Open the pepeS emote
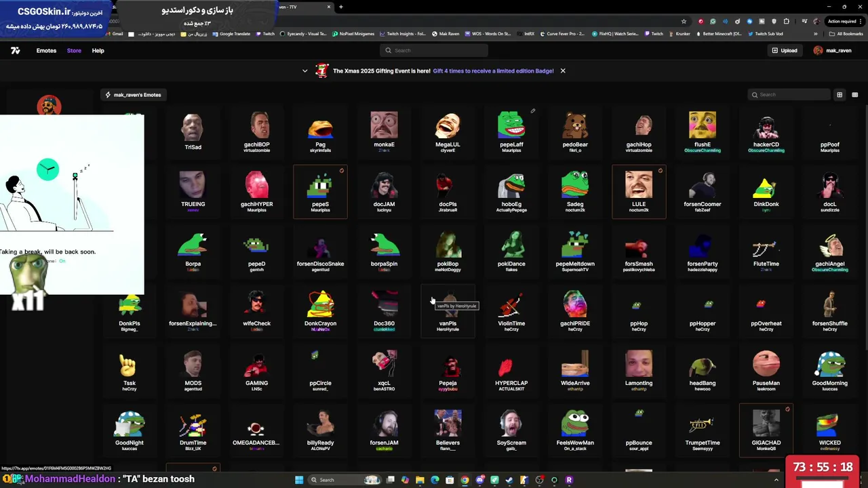Screen dimensions: 868x488 pos(320,192)
